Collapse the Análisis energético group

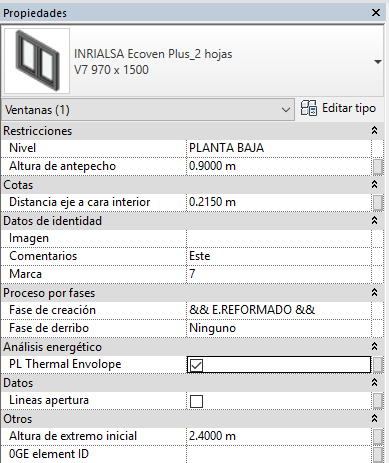374,346
